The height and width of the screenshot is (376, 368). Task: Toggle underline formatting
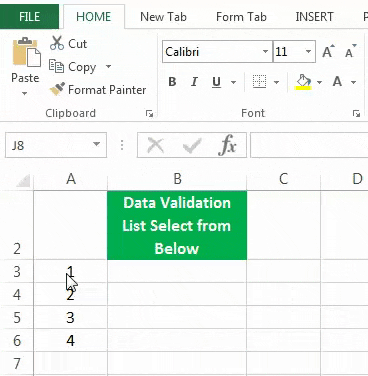[217, 82]
